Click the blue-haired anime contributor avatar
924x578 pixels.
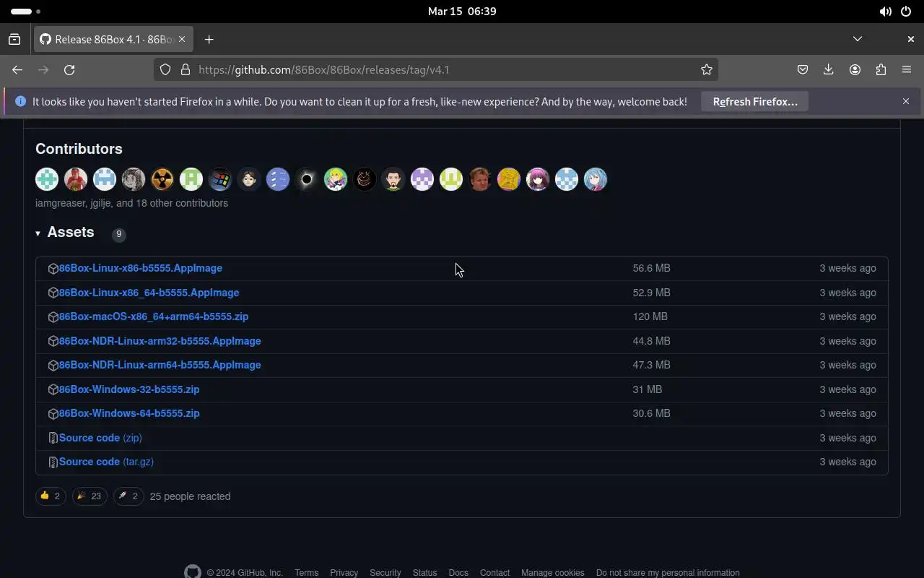coord(596,179)
